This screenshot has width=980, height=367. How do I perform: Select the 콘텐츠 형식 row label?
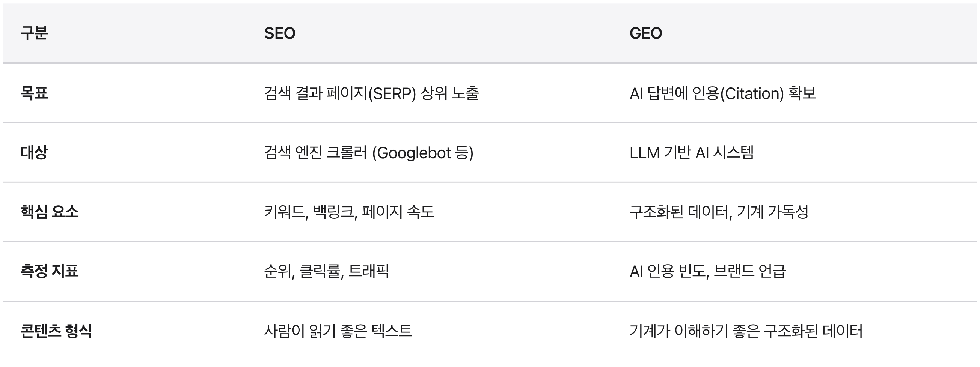click(x=56, y=331)
